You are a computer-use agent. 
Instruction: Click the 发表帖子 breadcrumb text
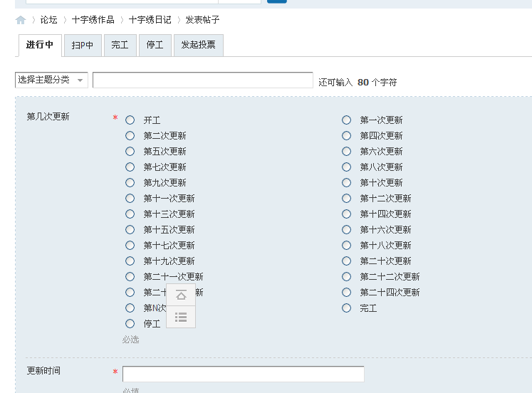pos(202,20)
